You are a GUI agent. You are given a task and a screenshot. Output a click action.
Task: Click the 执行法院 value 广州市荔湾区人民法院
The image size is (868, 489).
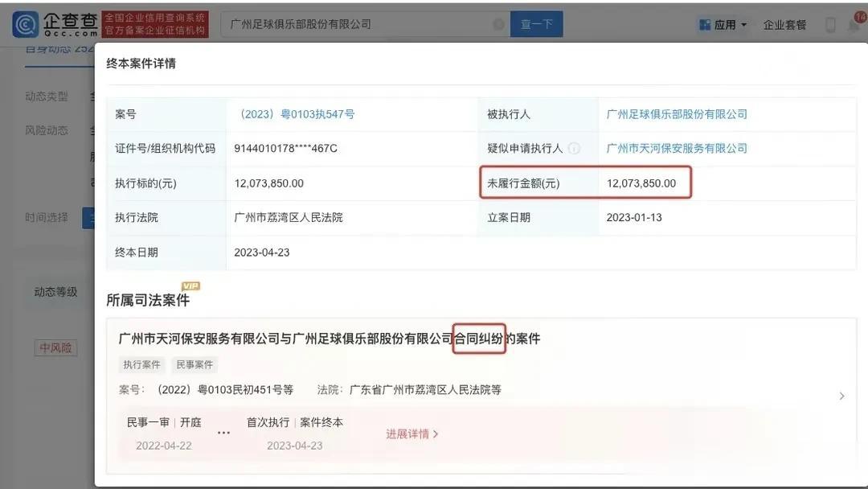pos(289,218)
